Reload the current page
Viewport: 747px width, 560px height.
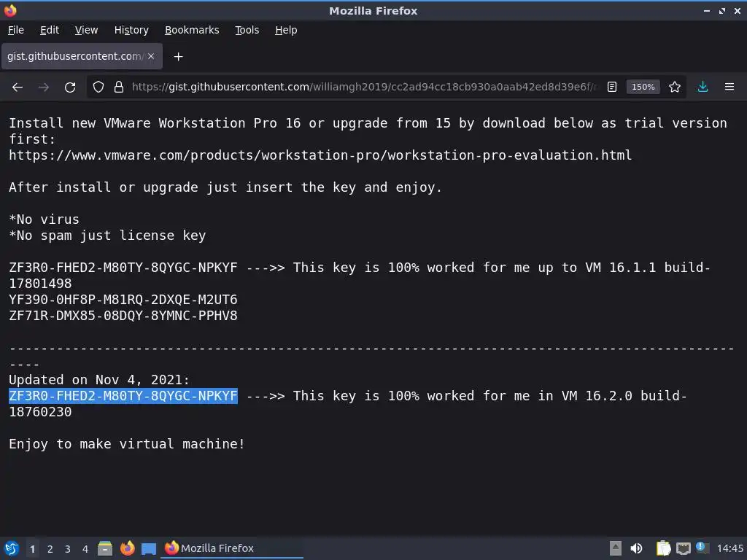(x=70, y=87)
